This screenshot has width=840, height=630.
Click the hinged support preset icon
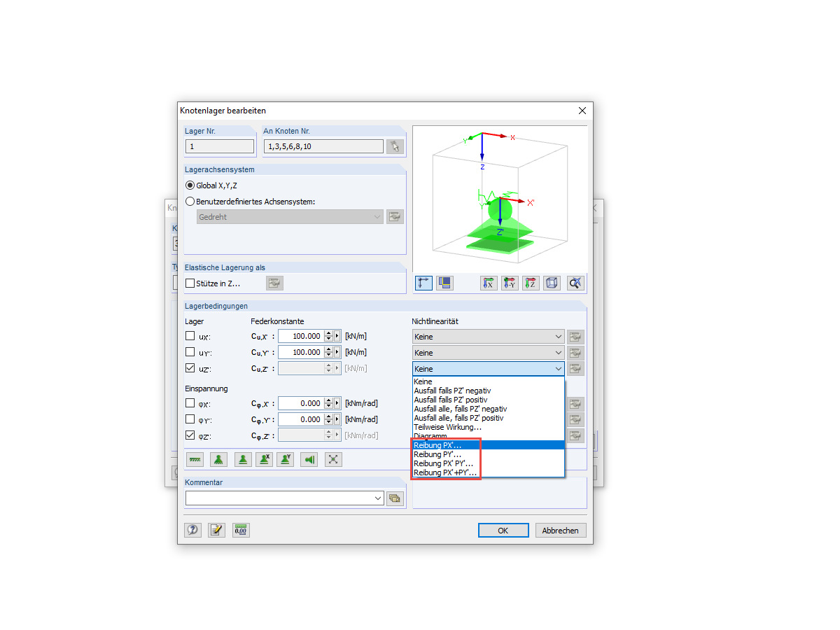(243, 459)
